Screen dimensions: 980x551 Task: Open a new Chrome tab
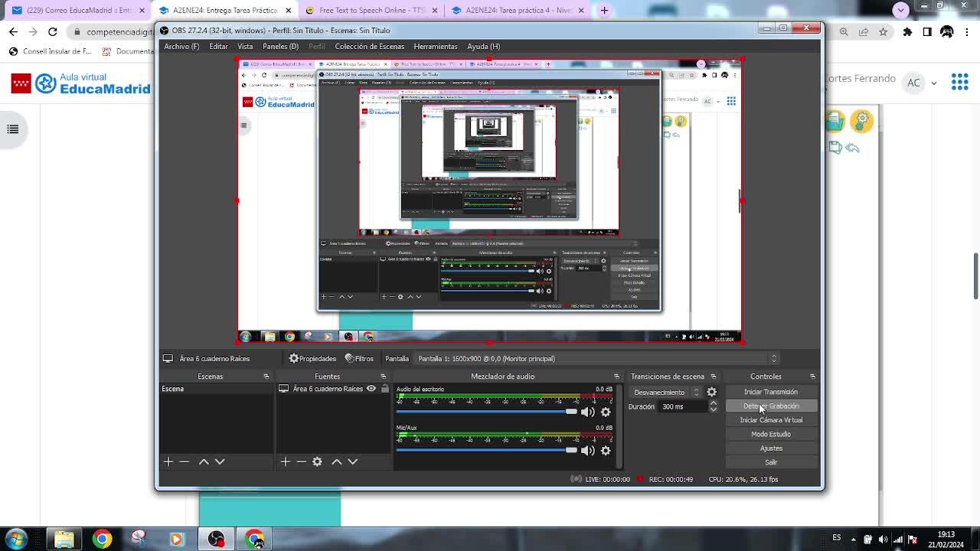tap(604, 11)
